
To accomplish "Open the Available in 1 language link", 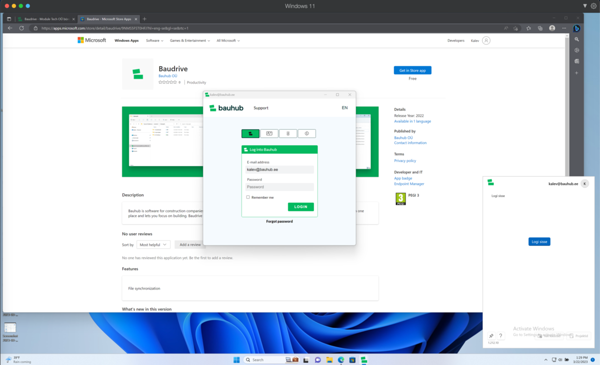I will 412,121.
